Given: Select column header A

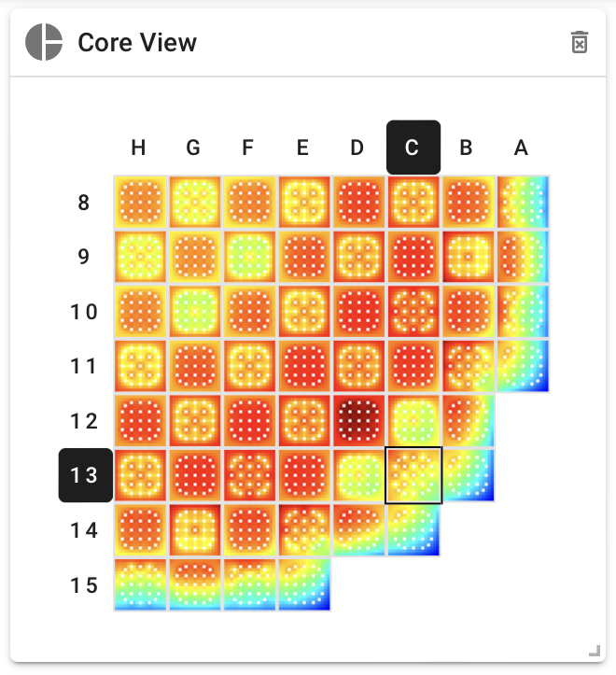Looking at the screenshot, I should point(521,148).
